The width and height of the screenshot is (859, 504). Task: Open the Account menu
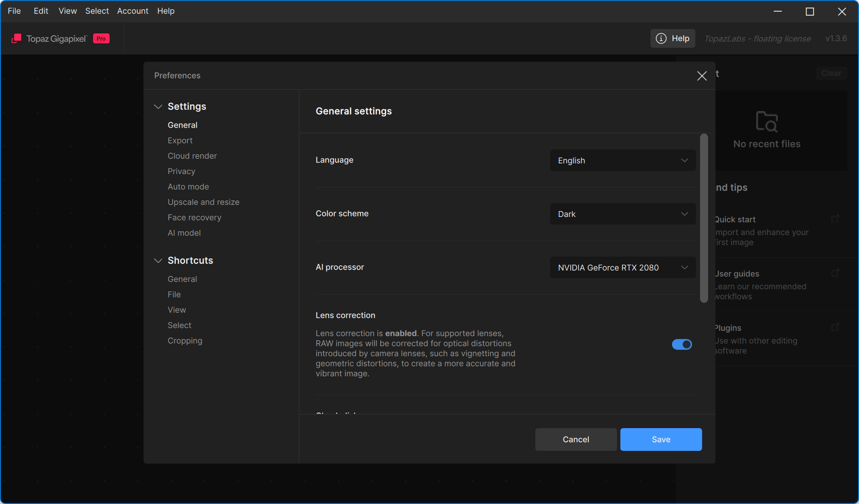coord(133,11)
